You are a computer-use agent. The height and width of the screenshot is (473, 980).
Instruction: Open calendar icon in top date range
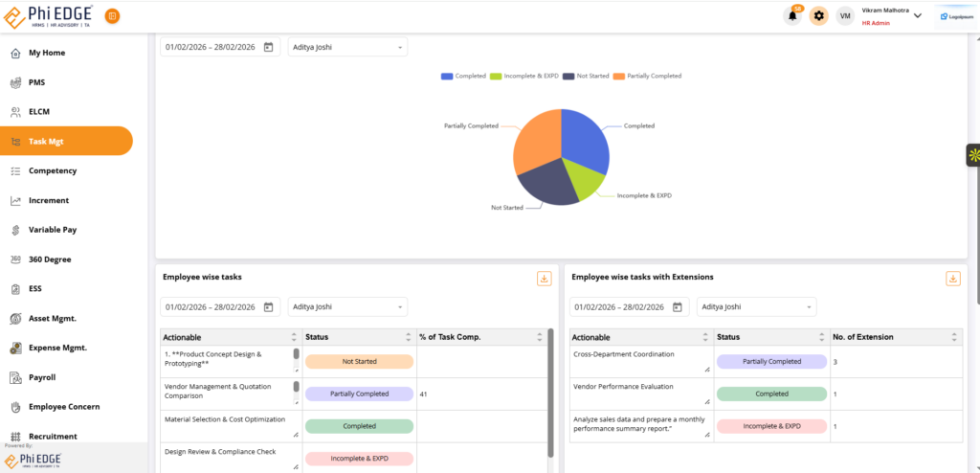click(x=268, y=47)
